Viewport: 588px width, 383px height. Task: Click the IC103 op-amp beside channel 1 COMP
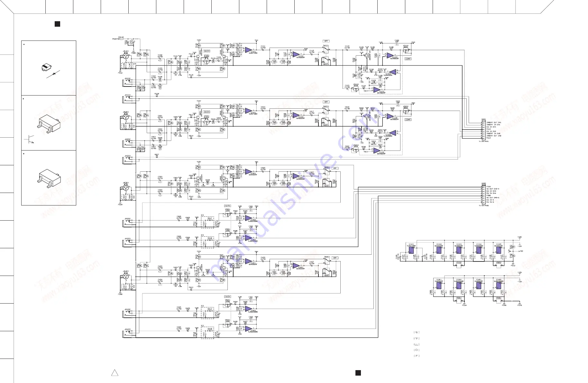(390, 56)
